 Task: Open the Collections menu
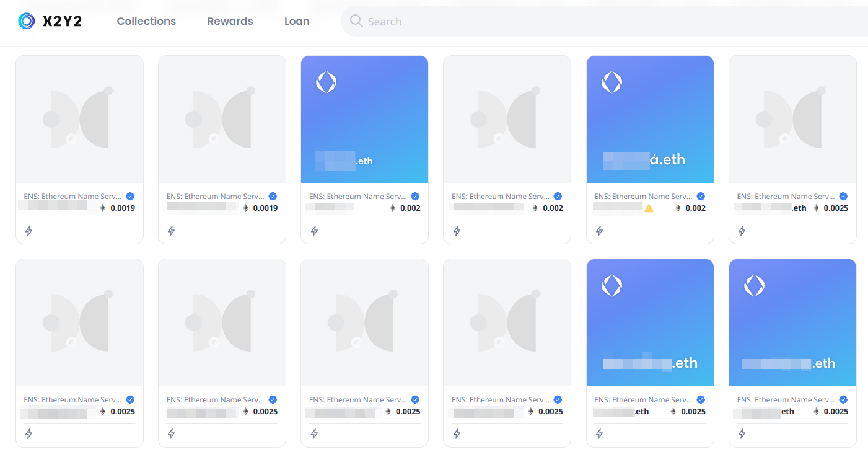[146, 21]
